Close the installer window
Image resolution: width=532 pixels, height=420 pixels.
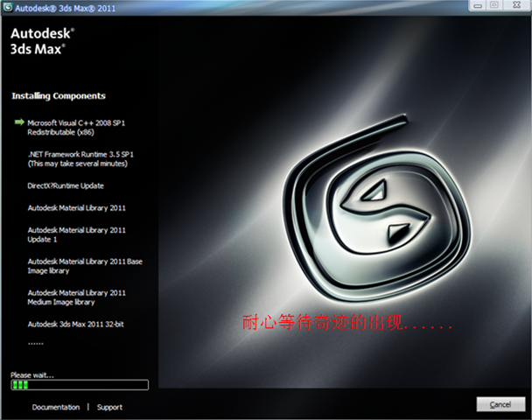pyautogui.click(x=517, y=5)
